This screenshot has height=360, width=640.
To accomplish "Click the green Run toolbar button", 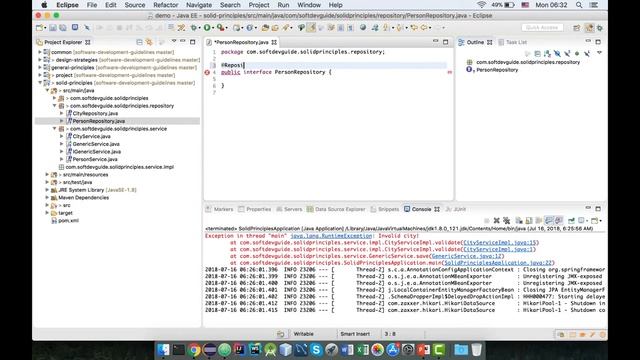I will pyautogui.click(x=207, y=28).
